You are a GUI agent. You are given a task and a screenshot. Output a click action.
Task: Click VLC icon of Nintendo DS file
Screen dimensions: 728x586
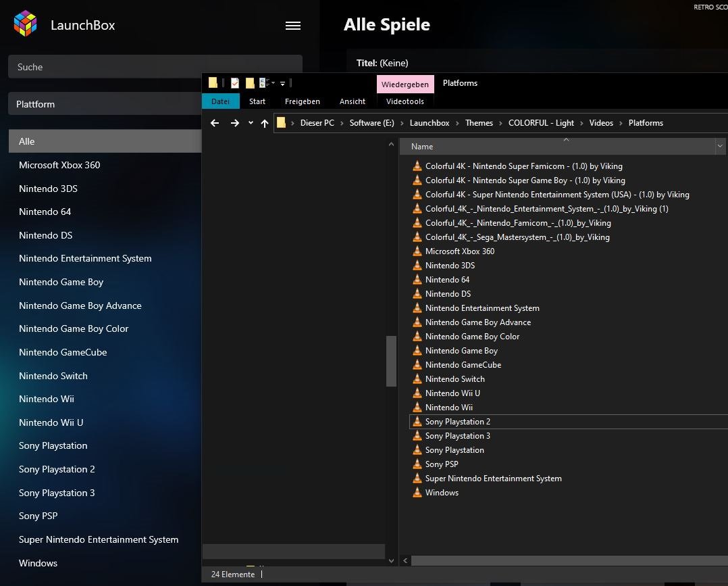[417, 294]
